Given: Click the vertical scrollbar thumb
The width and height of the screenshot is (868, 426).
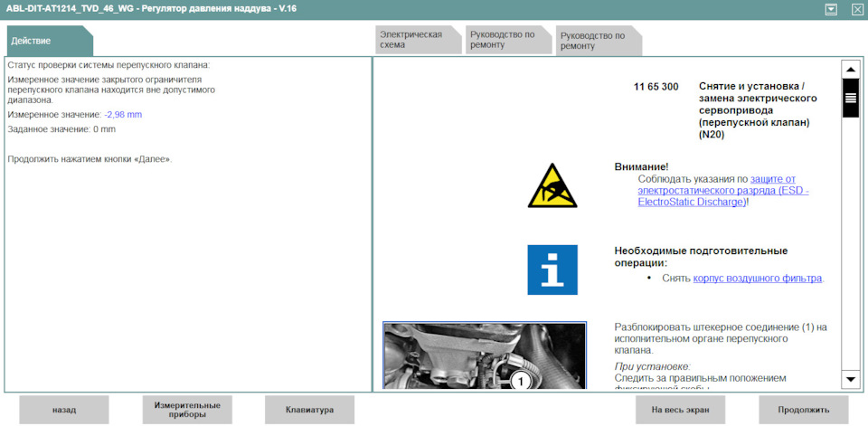Looking at the screenshot, I should [850, 98].
